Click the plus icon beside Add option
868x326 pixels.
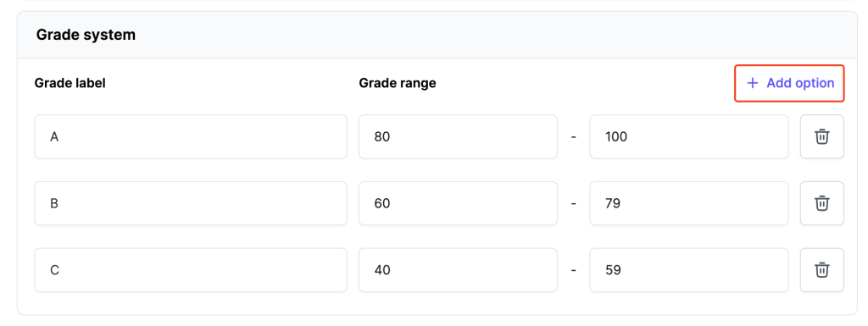753,84
